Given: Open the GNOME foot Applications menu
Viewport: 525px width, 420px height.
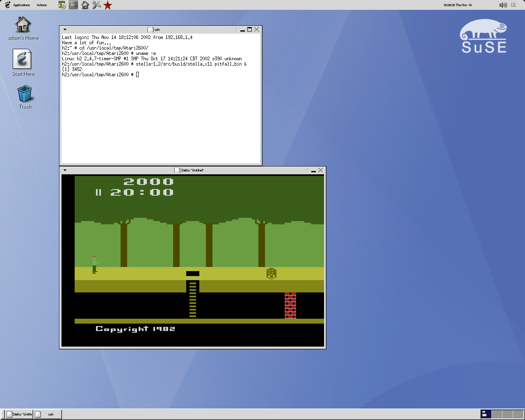Looking at the screenshot, I should click(x=17, y=5).
